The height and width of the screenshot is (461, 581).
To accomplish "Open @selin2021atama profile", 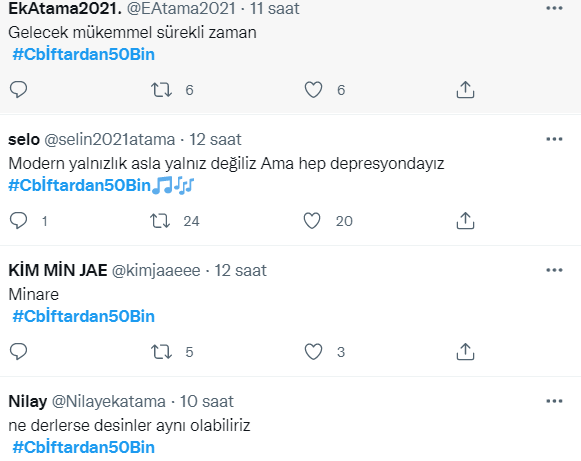I will [x=110, y=140].
